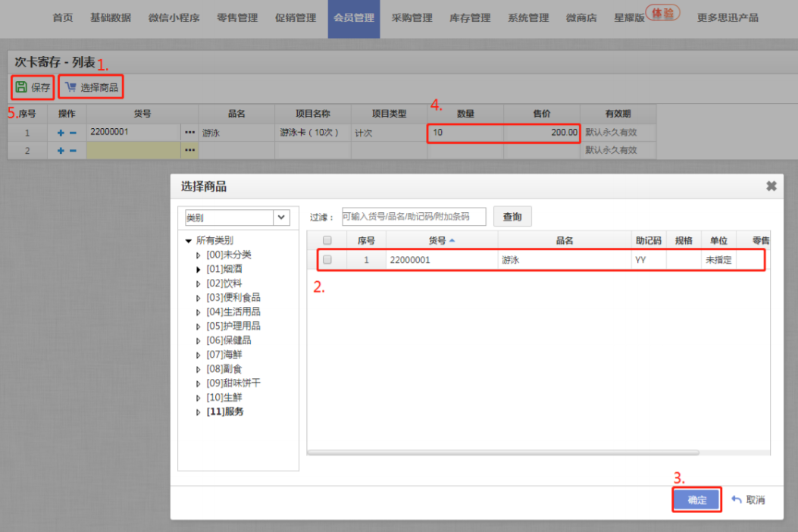Open the 类别 dropdown
This screenshot has width=798, height=532.
pyautogui.click(x=281, y=217)
